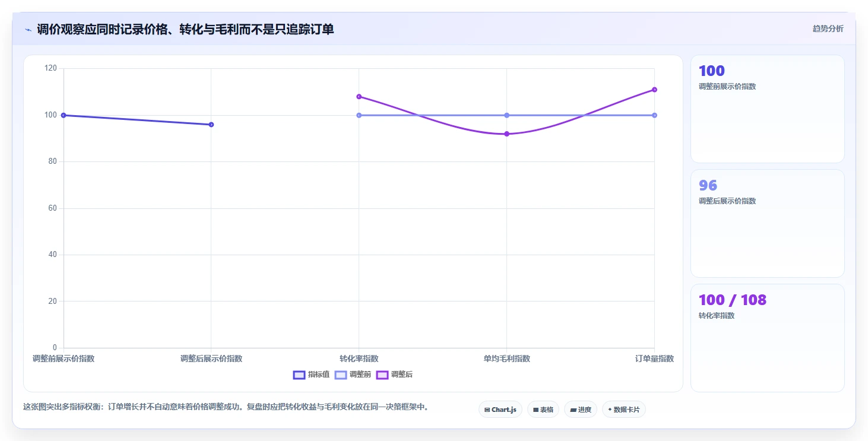Click y-axis value 120
This screenshot has height=441, width=868.
pyautogui.click(x=51, y=68)
